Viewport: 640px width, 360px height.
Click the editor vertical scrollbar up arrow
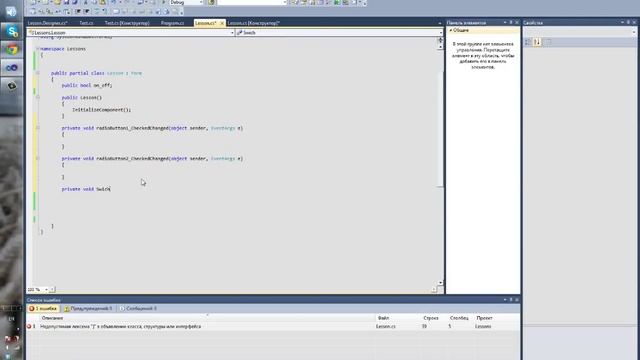(440, 47)
